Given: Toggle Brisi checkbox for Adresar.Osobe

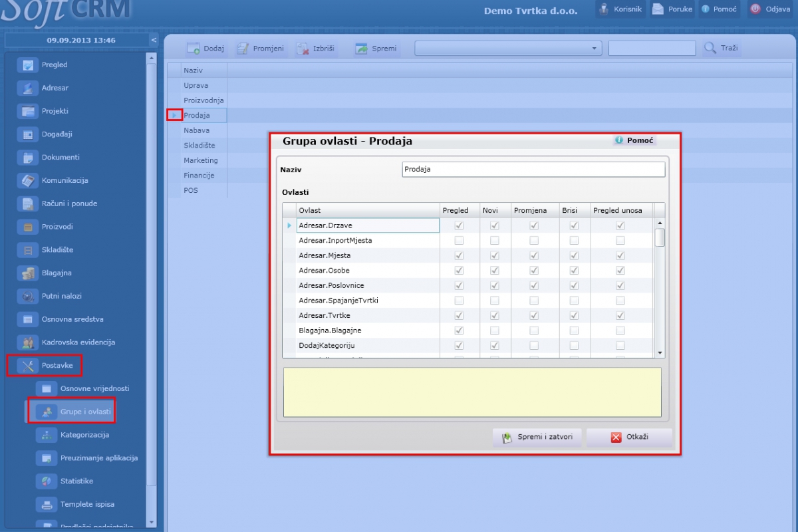Looking at the screenshot, I should [x=574, y=271].
